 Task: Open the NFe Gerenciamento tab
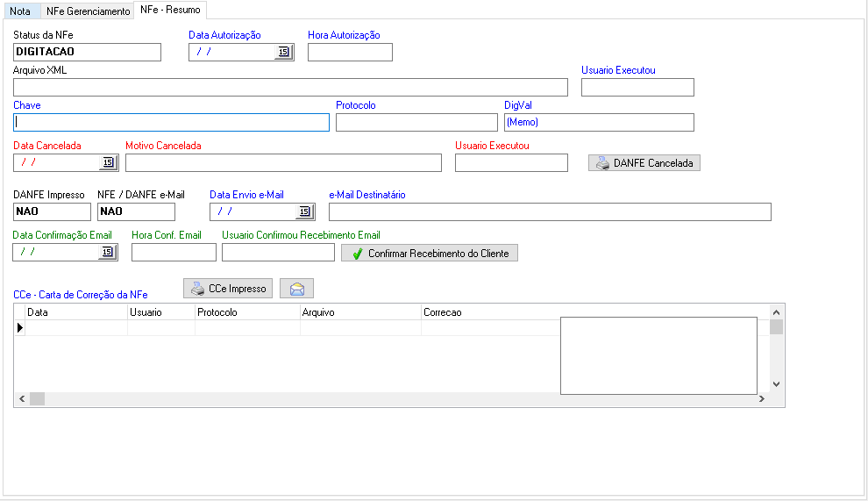(88, 11)
